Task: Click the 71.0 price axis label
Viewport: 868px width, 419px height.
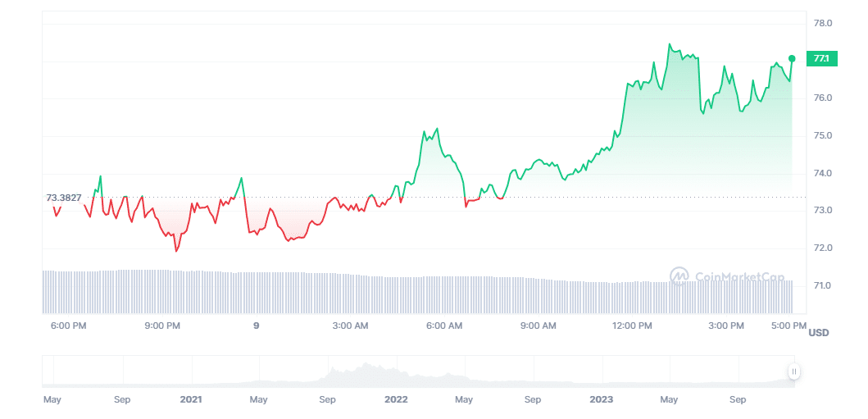Action: (822, 286)
